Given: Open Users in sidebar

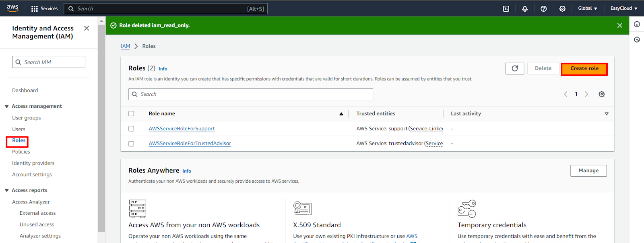Looking at the screenshot, I should (19, 129).
